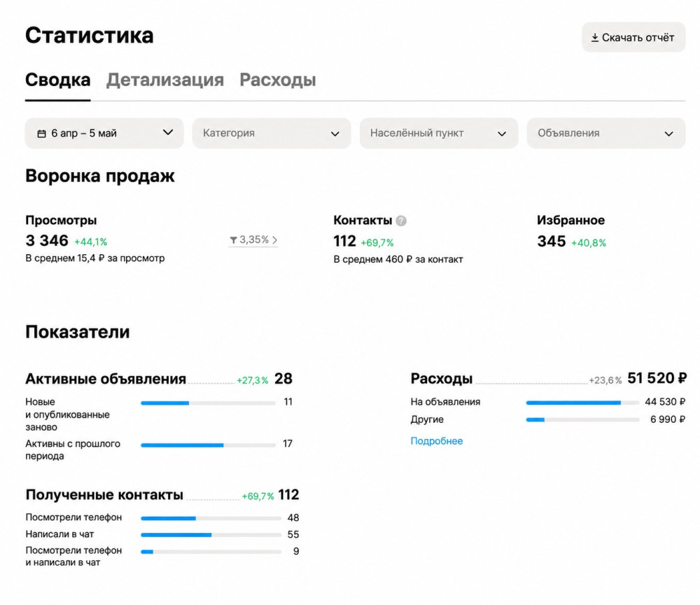Click В среднем 15,4 ₽ за просмотр text
The image size is (700, 605).
[x=95, y=258]
